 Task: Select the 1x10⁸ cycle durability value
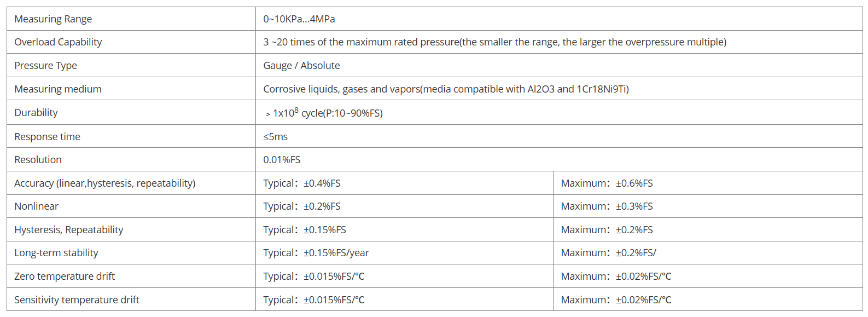point(324,112)
